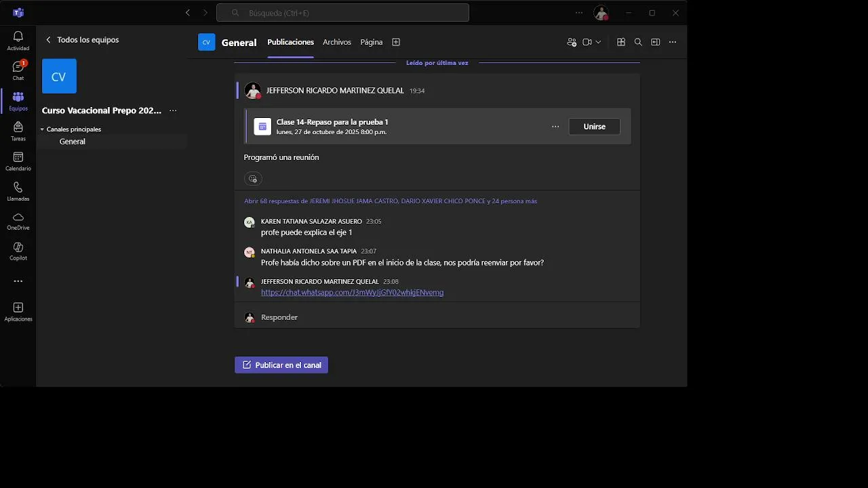Open Tareas from the sidebar
868x488 pixels.
(18, 131)
